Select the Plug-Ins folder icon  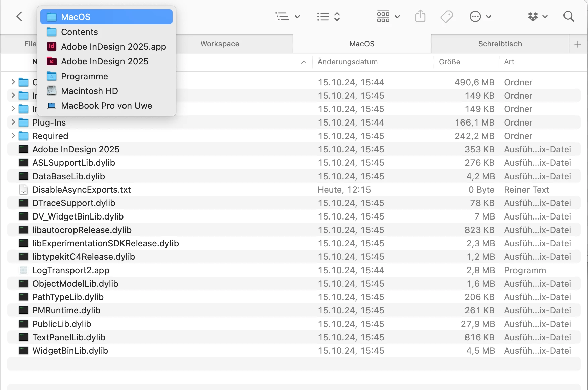point(23,123)
